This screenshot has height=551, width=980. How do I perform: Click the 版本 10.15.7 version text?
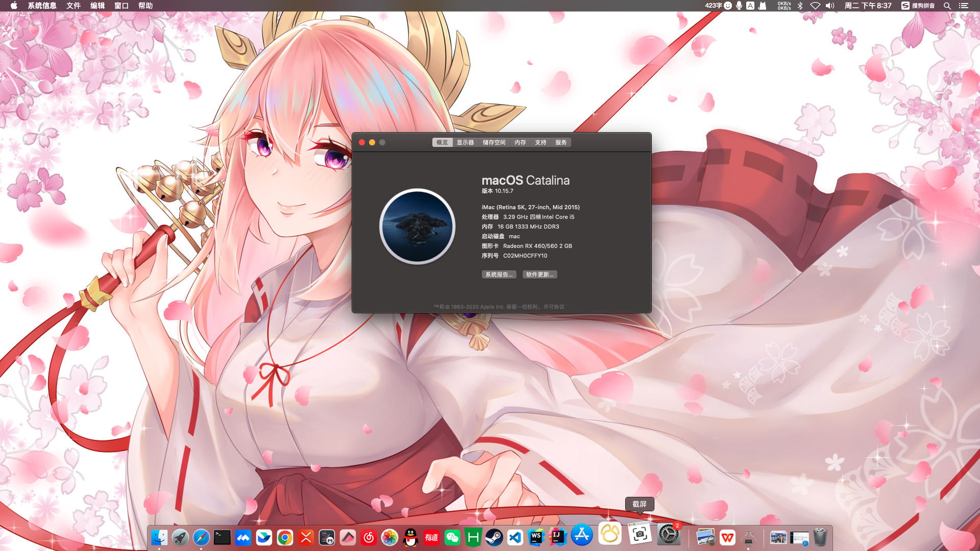tap(498, 191)
